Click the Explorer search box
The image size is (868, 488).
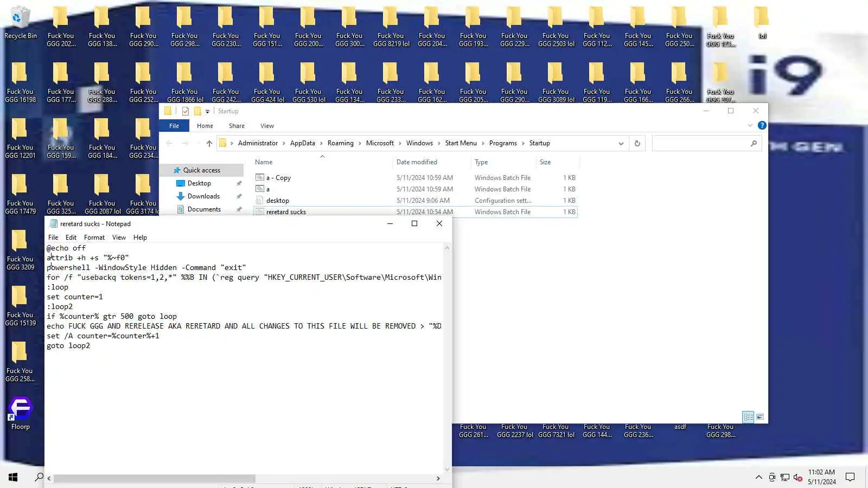point(706,143)
